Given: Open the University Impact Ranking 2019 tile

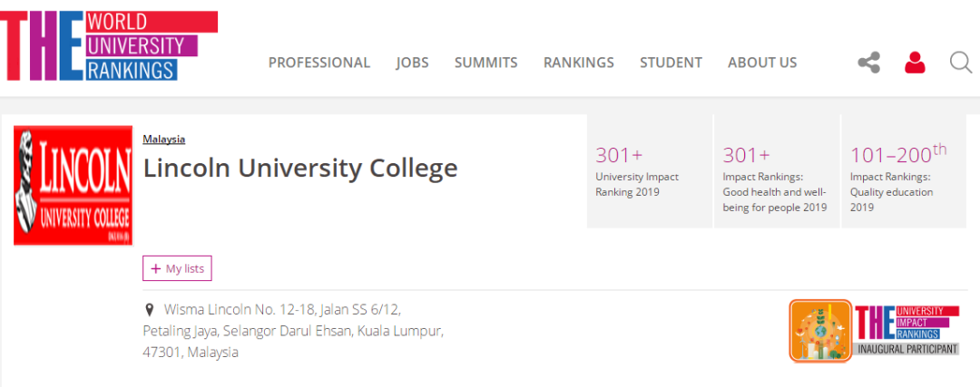Looking at the screenshot, I should click(650, 171).
